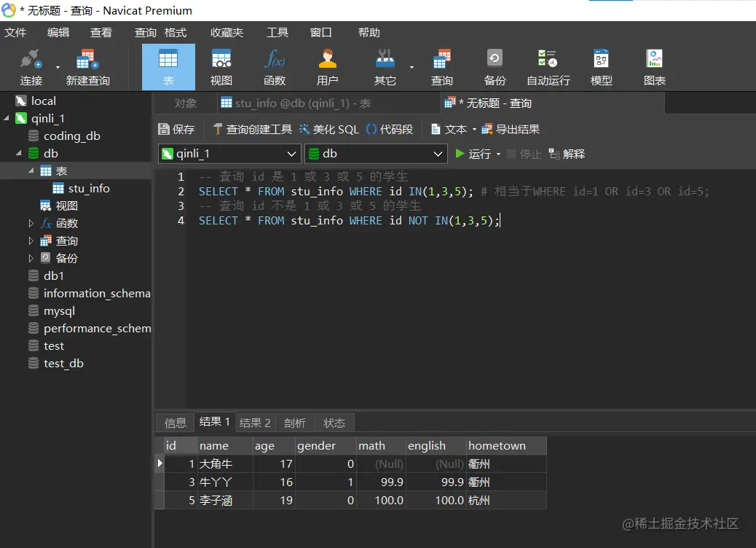
Task: Open the 代码段 code snippets panel
Action: click(390, 129)
